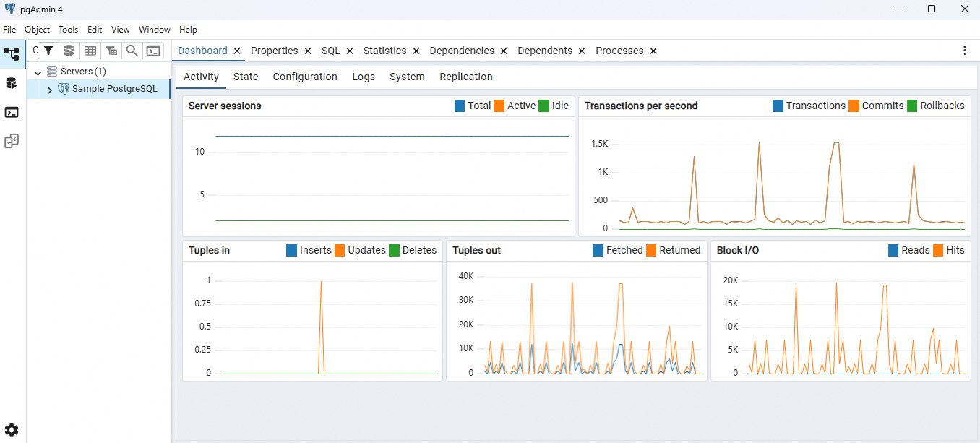
Task: Open the Schema Diff icon in left sidebar
Action: (x=12, y=140)
